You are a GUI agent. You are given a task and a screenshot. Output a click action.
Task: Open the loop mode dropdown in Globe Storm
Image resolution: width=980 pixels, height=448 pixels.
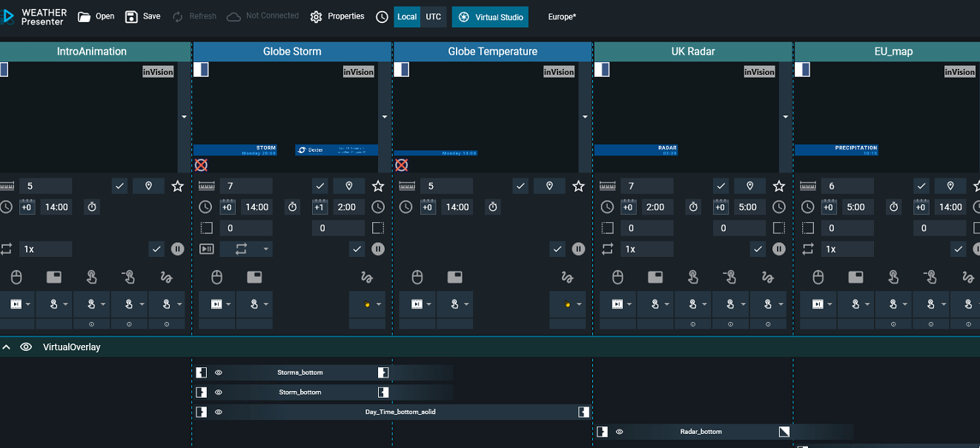[254, 249]
